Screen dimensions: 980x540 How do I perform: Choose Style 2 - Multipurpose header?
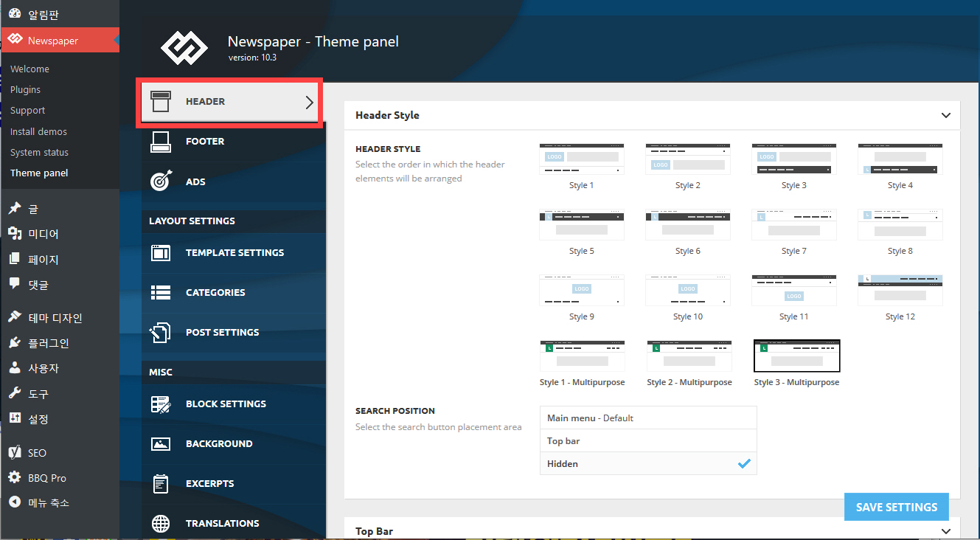(x=689, y=356)
